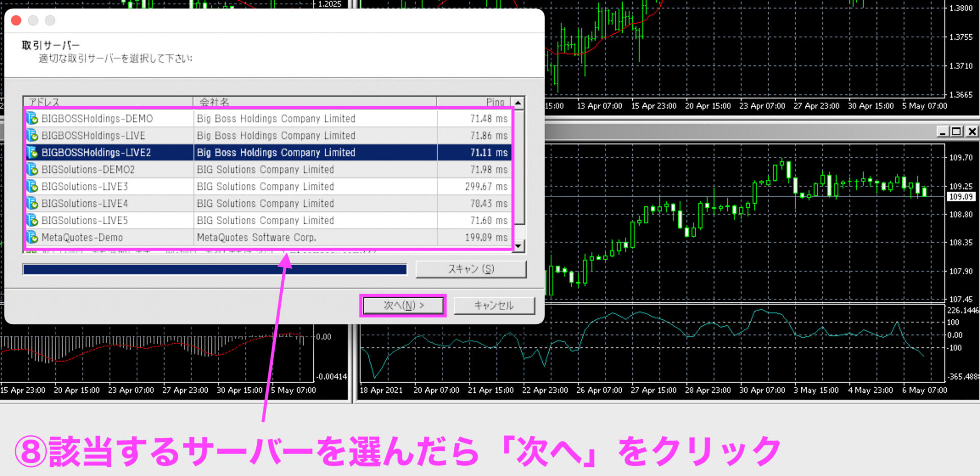Image resolution: width=980 pixels, height=476 pixels.
Task: Click the BIGBOSSHoldings-DEMO server icon
Action: click(x=33, y=118)
